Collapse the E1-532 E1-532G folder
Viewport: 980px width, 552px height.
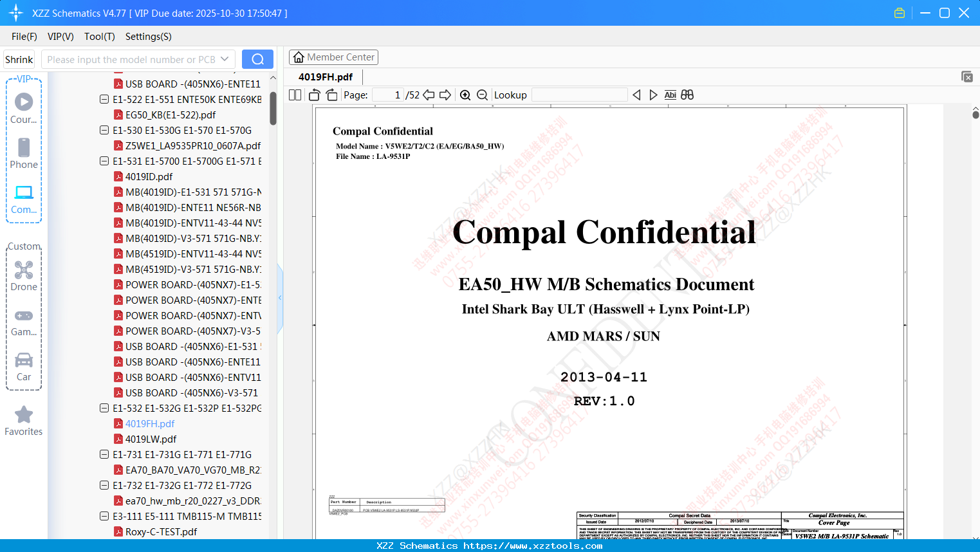click(x=104, y=408)
